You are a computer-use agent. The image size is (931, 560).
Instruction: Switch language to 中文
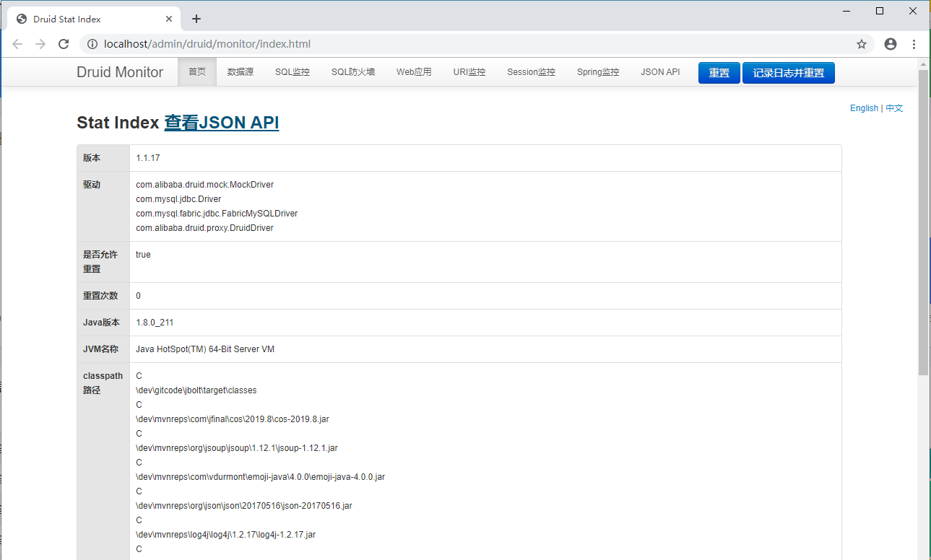pos(894,108)
